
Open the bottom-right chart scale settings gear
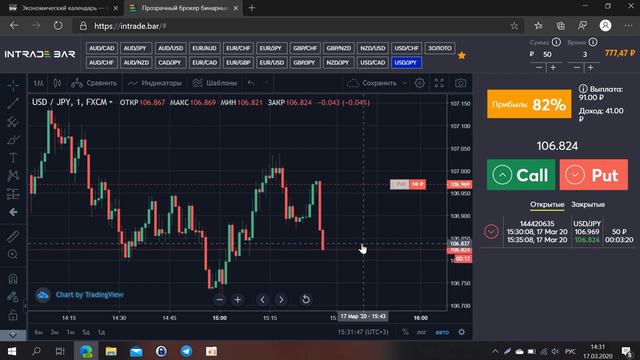click(462, 332)
